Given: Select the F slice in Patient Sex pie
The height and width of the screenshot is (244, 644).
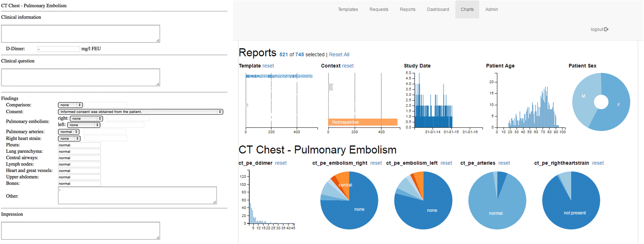Looking at the screenshot, I should click(x=619, y=104).
